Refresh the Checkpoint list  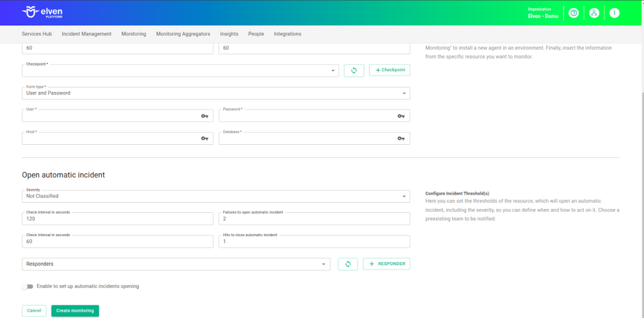[x=354, y=71]
